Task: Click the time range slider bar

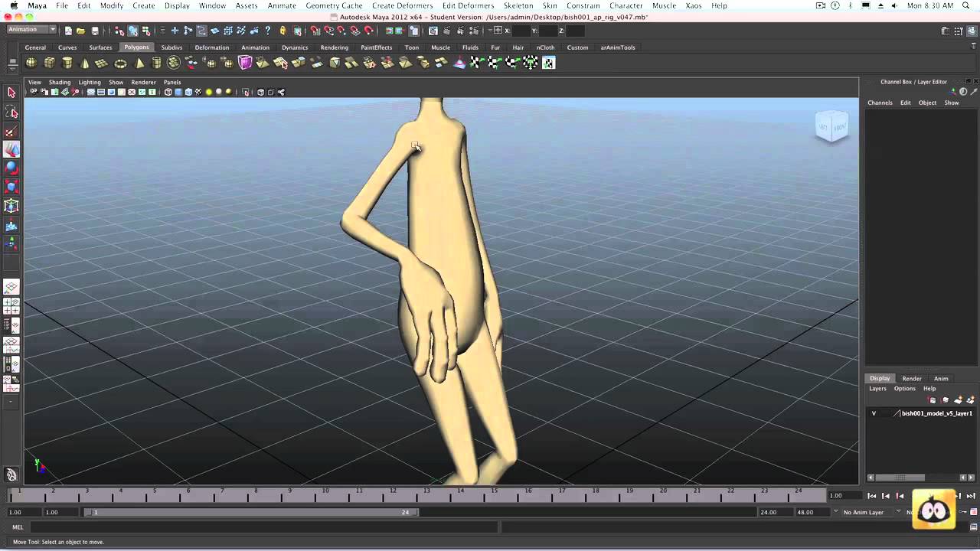Action: point(251,512)
